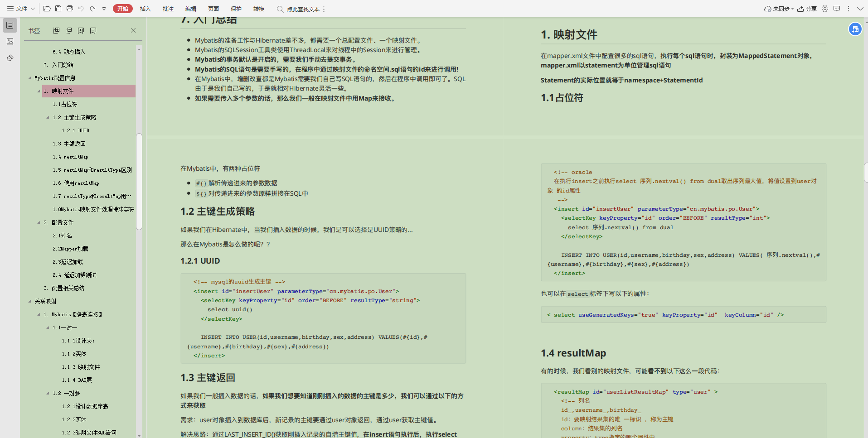Click the vertical dots beside the search box
Screen dimensions: 868x438
tap(324, 9)
